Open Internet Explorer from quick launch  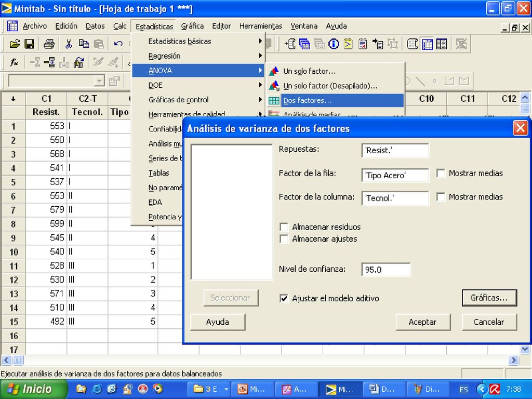(x=97, y=389)
